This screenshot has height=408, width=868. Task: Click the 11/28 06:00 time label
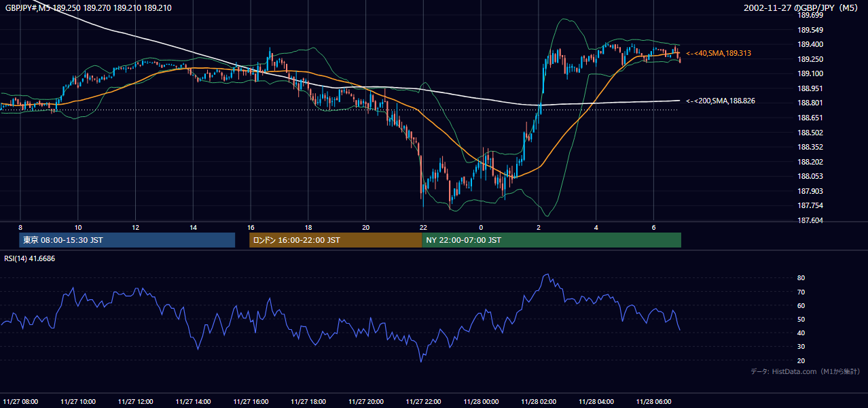(655, 401)
